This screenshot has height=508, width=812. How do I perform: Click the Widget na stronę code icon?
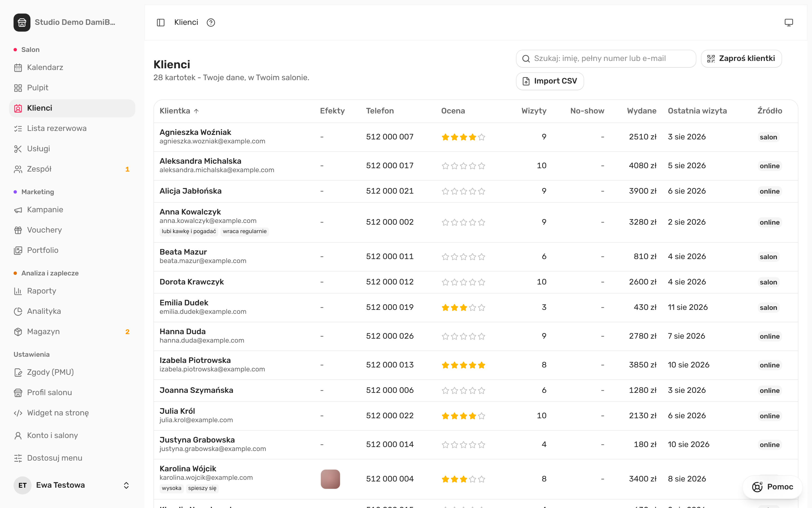click(x=18, y=413)
